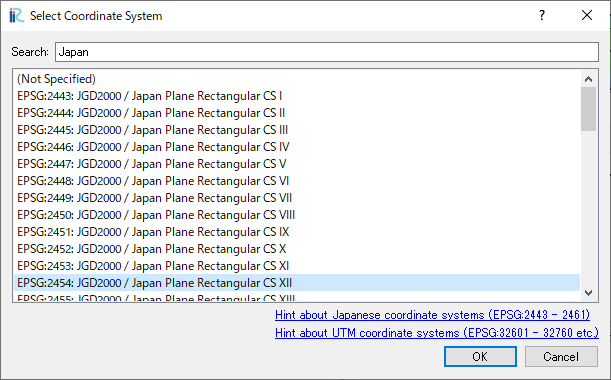The width and height of the screenshot is (611, 380).
Task: Click the coordinate list scrollbar thumb
Action: 588,109
